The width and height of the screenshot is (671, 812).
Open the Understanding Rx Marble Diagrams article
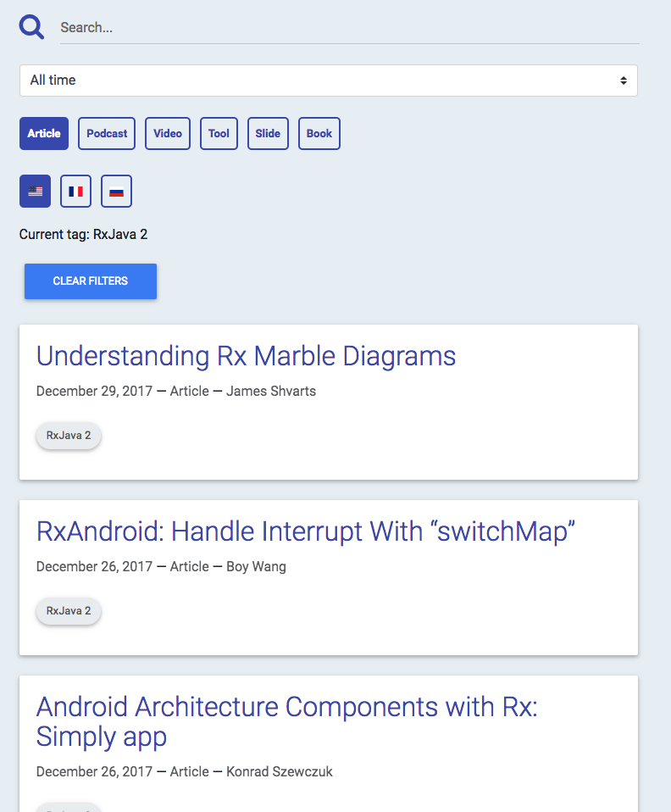tap(246, 356)
